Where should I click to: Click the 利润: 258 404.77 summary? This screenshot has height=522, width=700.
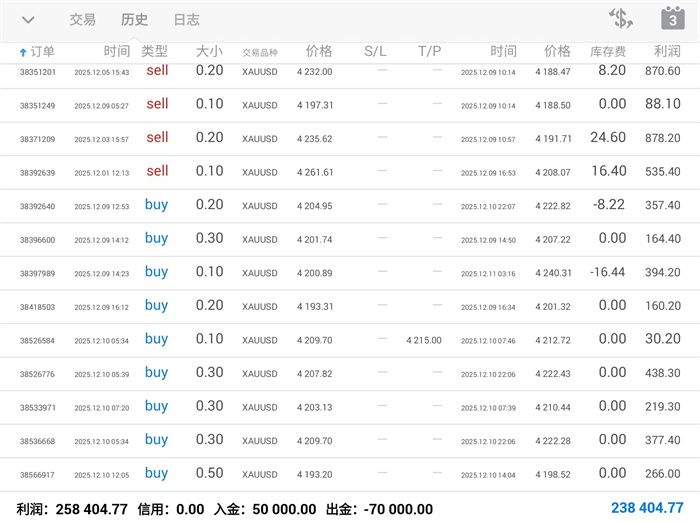click(72, 509)
